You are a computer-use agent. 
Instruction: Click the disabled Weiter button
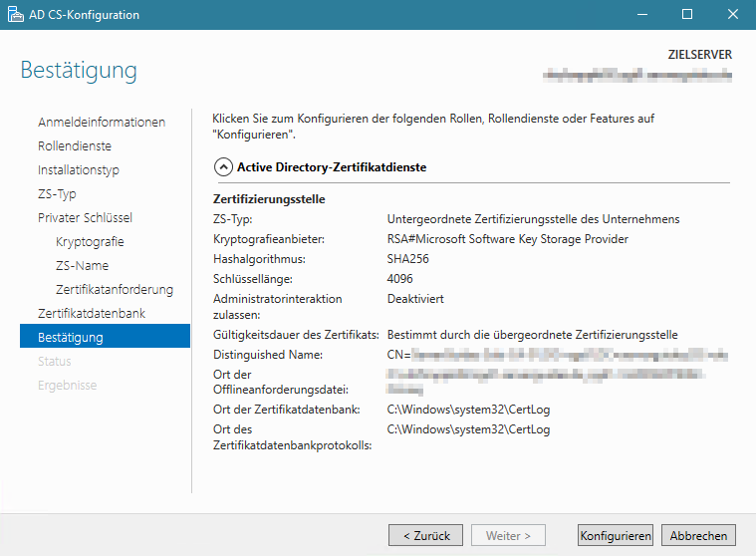(508, 535)
